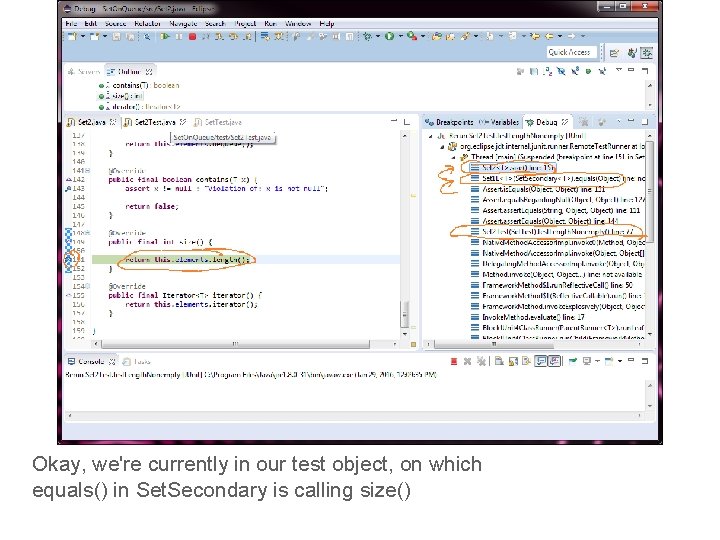Image resolution: width=720 pixels, height=540 pixels.
Task: Click Outline Hide Static Members icon
Action: click(x=575, y=71)
